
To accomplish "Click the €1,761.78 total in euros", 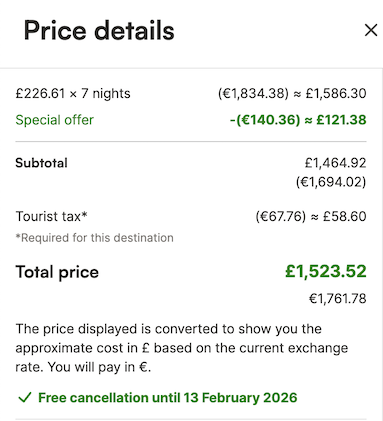I will pos(338,298).
